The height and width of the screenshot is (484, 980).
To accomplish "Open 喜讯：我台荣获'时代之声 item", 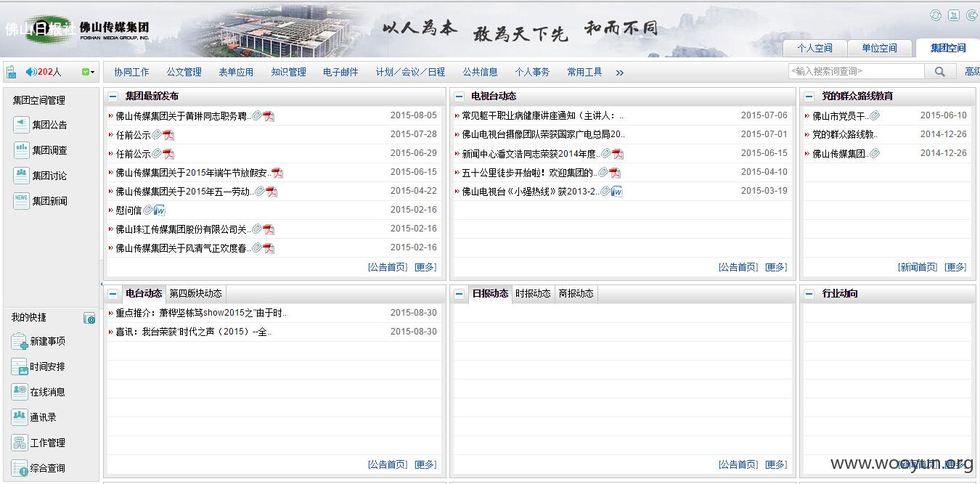I will (x=193, y=332).
